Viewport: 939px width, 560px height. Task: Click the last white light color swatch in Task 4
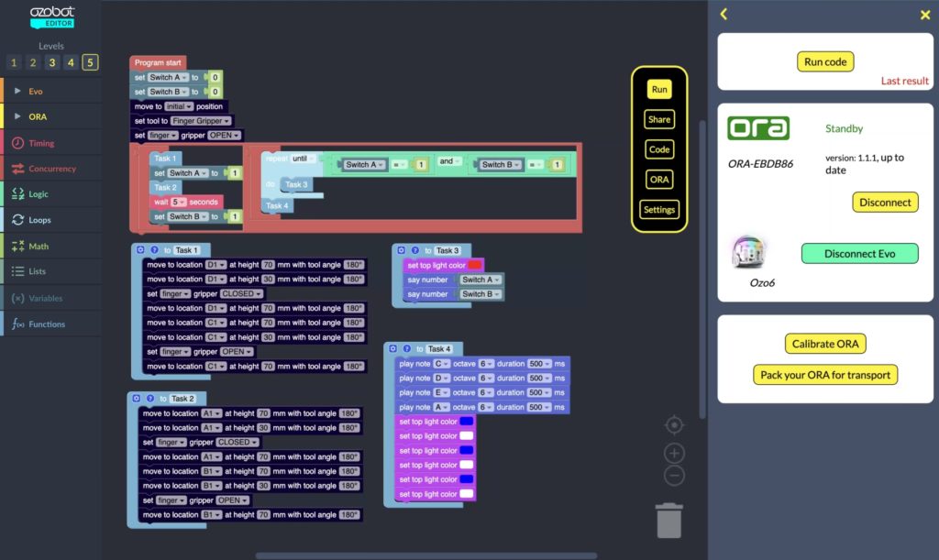tap(466, 494)
